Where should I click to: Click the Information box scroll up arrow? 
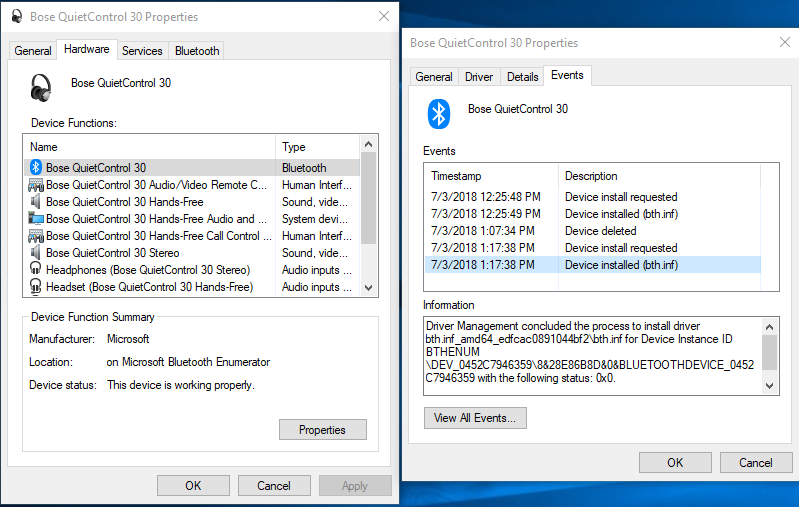769,327
